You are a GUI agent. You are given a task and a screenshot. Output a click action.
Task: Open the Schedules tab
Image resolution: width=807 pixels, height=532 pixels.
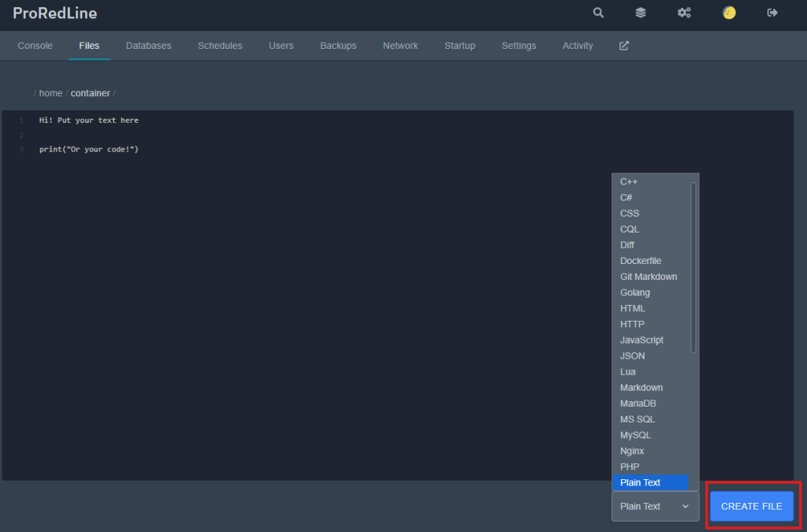click(220, 46)
